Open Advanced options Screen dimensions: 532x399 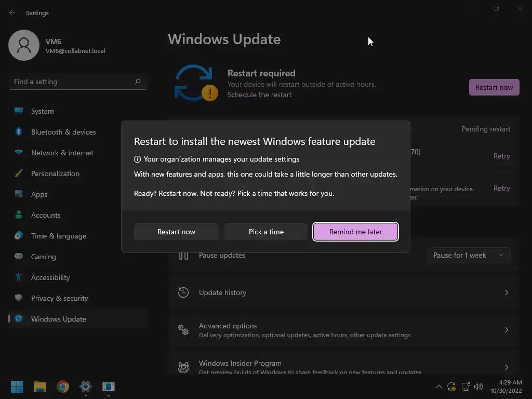(x=344, y=330)
